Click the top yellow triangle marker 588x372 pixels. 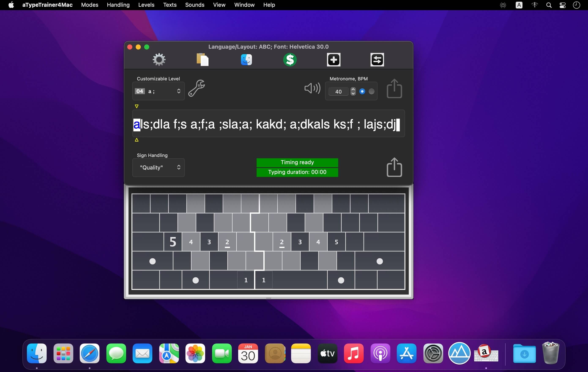pos(137,106)
